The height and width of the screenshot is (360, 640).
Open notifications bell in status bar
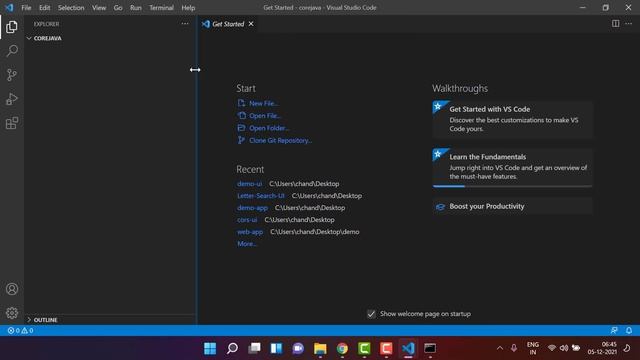click(629, 331)
